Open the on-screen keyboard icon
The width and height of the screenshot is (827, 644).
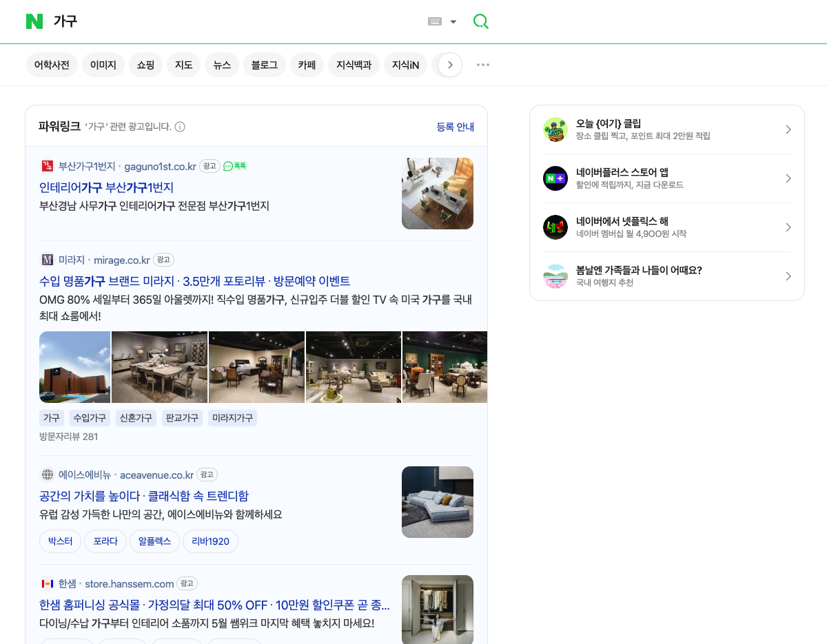pyautogui.click(x=435, y=21)
